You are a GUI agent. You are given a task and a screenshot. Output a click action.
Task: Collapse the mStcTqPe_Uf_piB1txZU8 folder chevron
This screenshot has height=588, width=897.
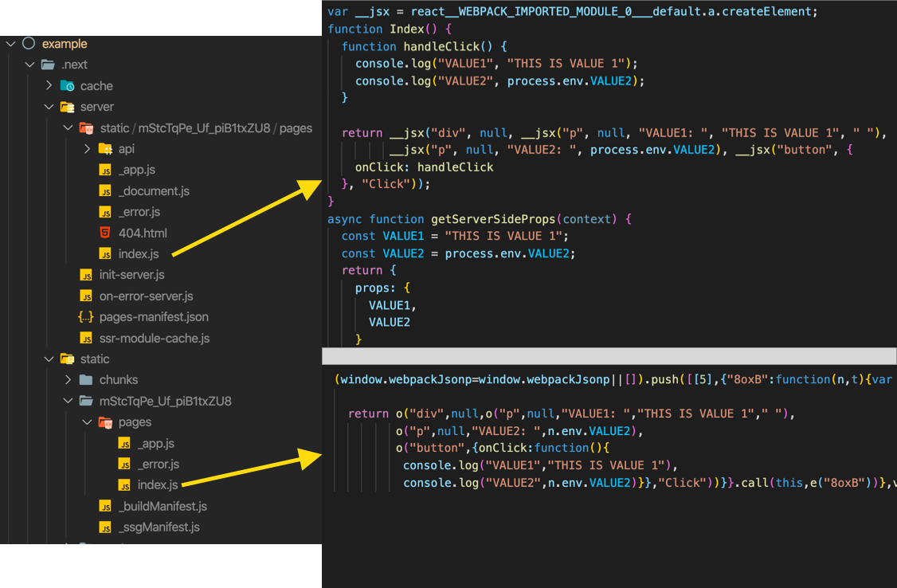68,401
